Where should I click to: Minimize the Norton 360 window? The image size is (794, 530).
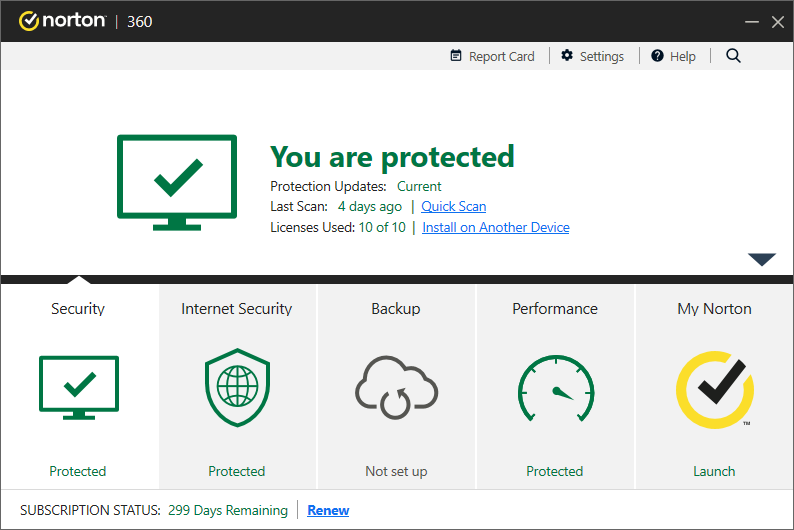[x=751, y=22]
